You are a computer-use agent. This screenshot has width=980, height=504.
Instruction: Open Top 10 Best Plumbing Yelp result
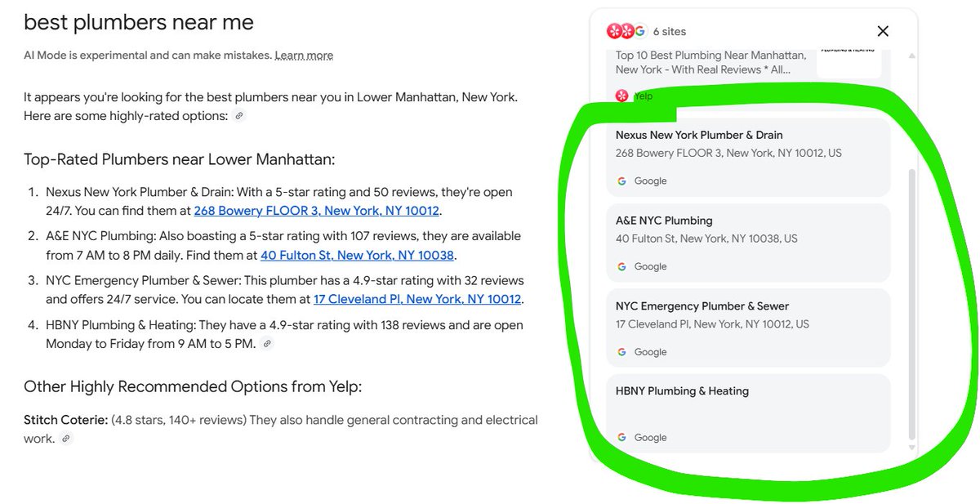pos(711,62)
